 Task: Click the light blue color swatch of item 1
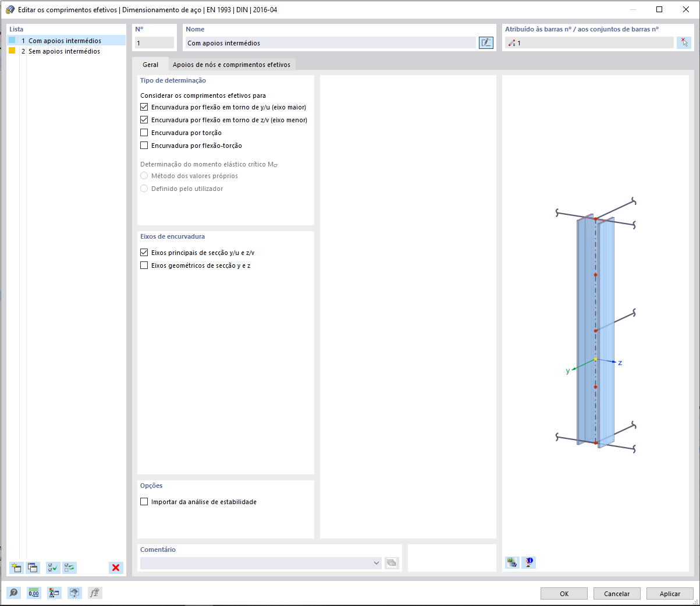[12, 40]
